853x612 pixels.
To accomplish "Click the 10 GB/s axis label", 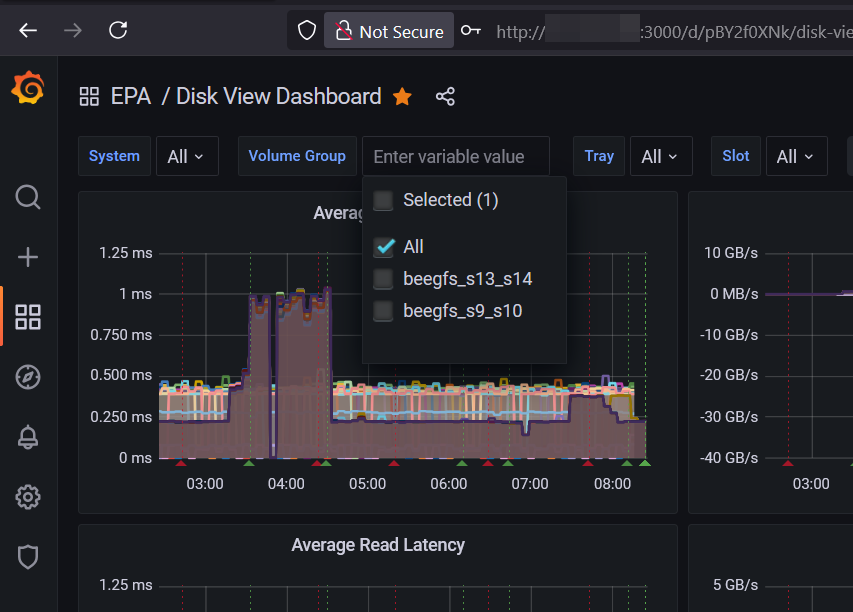I will [x=731, y=253].
